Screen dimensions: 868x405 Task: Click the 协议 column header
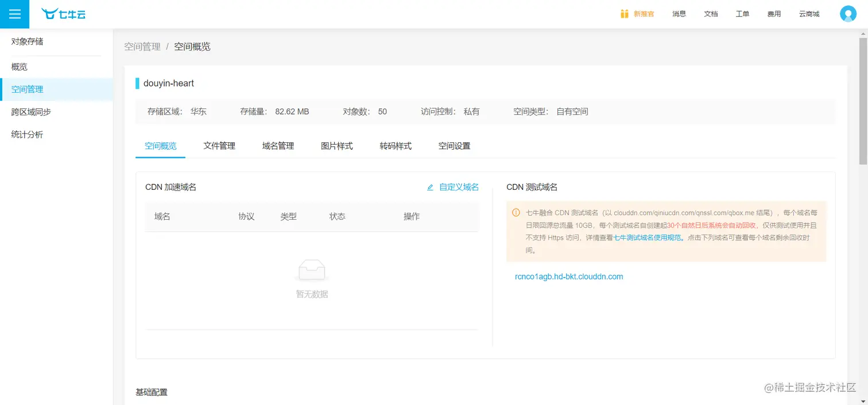pos(246,216)
